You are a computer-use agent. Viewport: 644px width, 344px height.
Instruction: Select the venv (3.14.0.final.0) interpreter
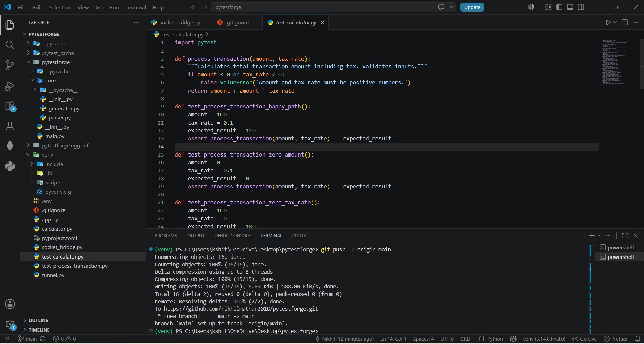(544, 339)
